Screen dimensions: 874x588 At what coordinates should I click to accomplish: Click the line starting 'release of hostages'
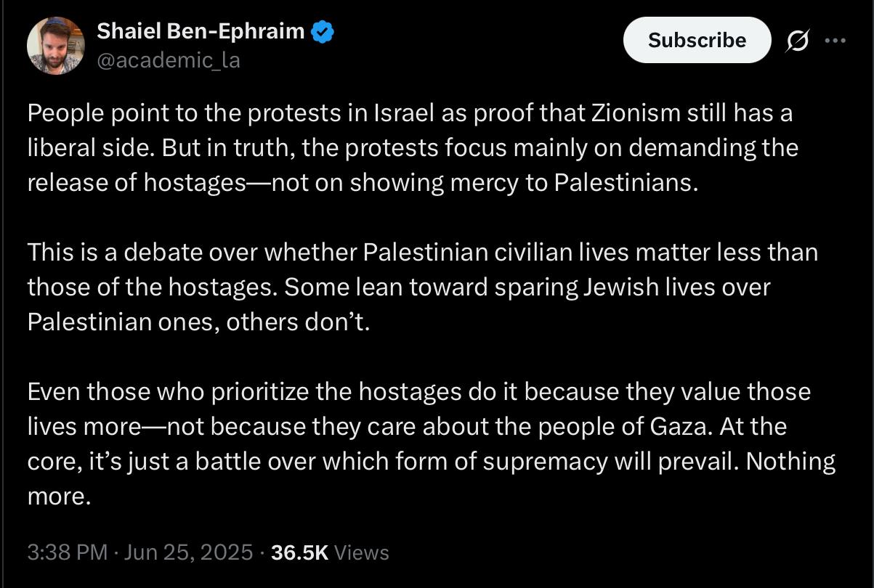click(x=363, y=182)
